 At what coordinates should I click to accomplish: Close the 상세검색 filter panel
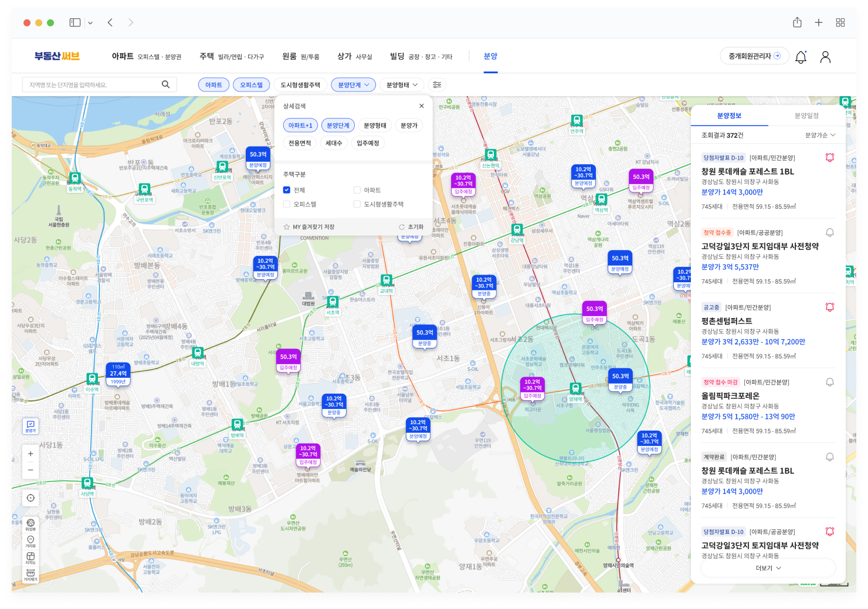[x=421, y=106]
